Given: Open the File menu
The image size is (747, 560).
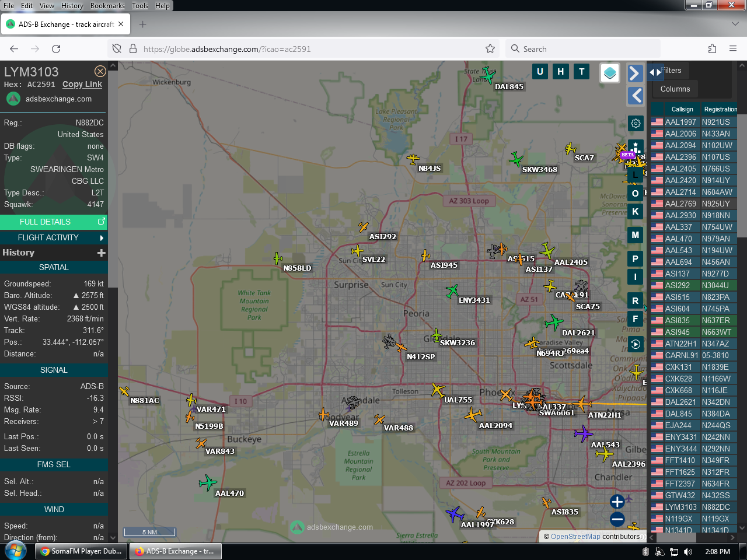Looking at the screenshot, I should (9, 6).
